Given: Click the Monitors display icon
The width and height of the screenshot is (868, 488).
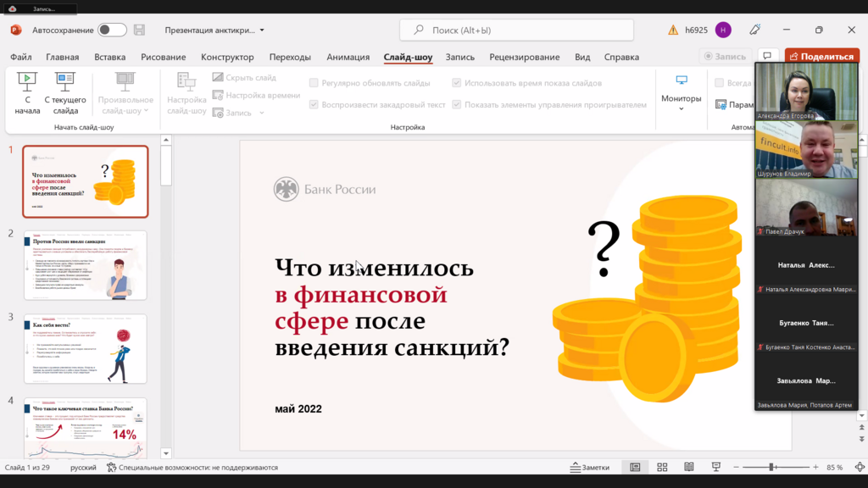Looking at the screenshot, I should click(x=682, y=80).
